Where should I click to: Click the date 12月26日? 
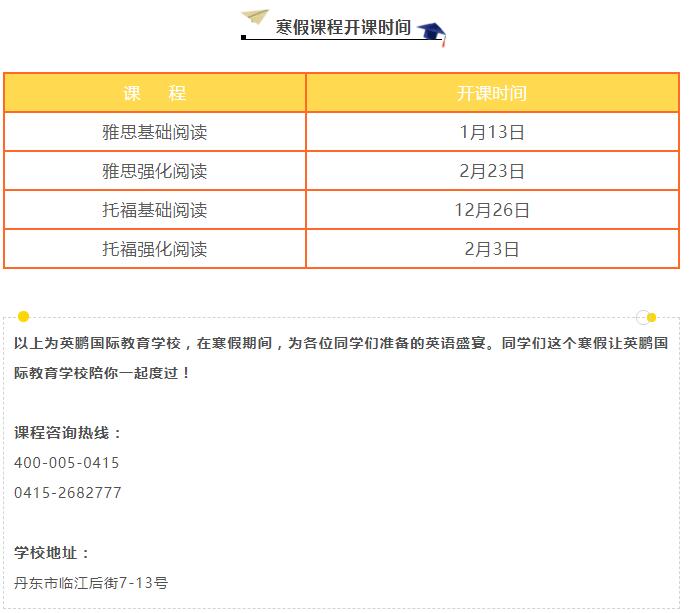(x=492, y=210)
